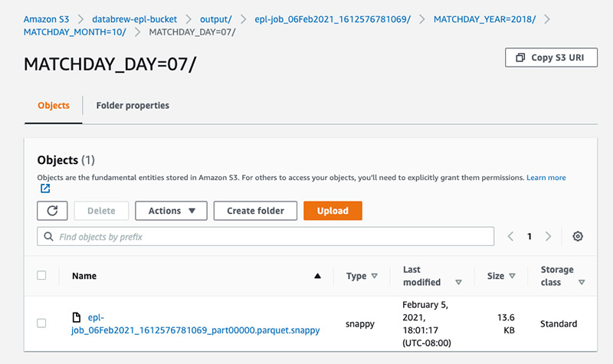Click the orange Upload button
This screenshot has width=613, height=364.
pos(333,211)
